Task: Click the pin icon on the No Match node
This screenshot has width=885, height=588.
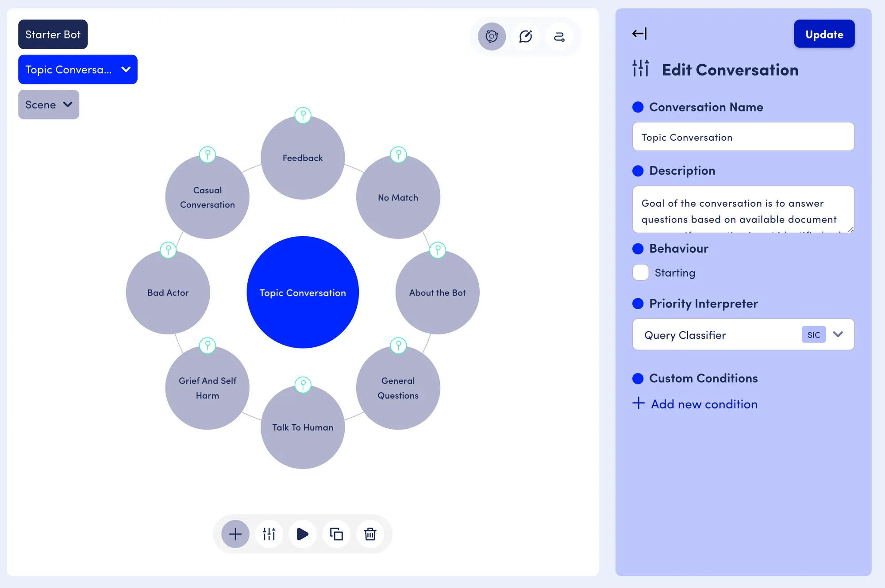Action: 399,154
